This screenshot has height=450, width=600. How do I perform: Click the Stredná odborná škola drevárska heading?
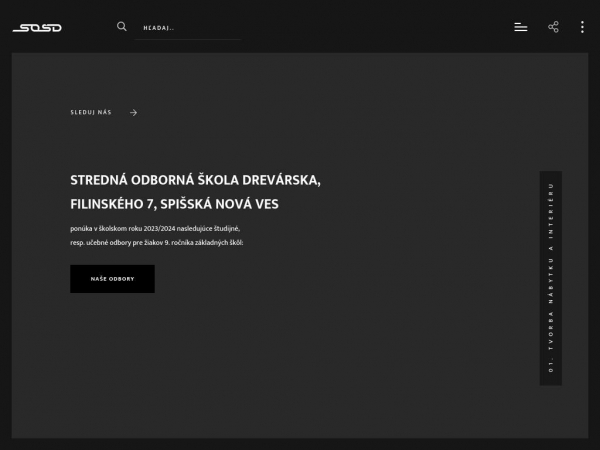point(196,192)
